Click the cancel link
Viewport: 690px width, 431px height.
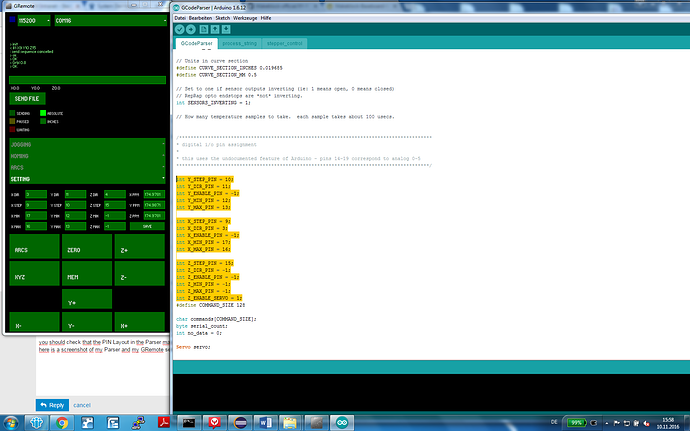pos(82,405)
